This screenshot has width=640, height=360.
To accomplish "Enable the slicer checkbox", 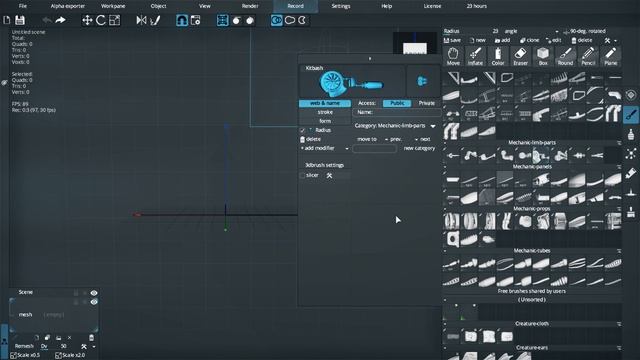I will (302, 176).
